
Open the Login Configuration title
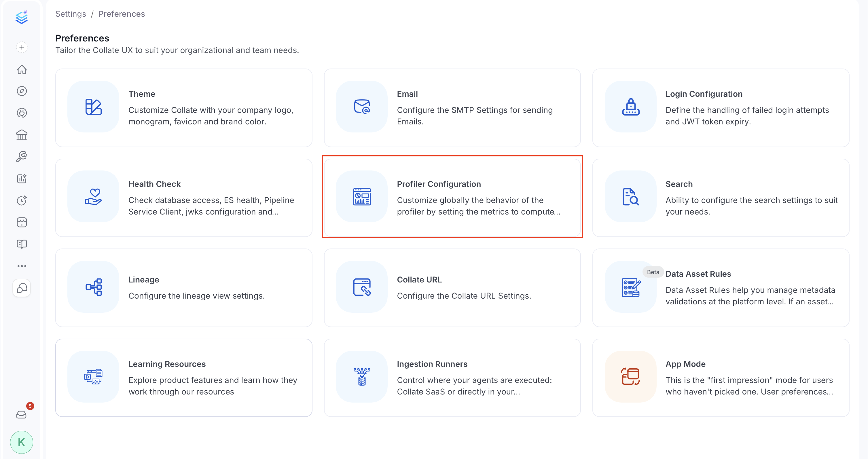pyautogui.click(x=704, y=94)
